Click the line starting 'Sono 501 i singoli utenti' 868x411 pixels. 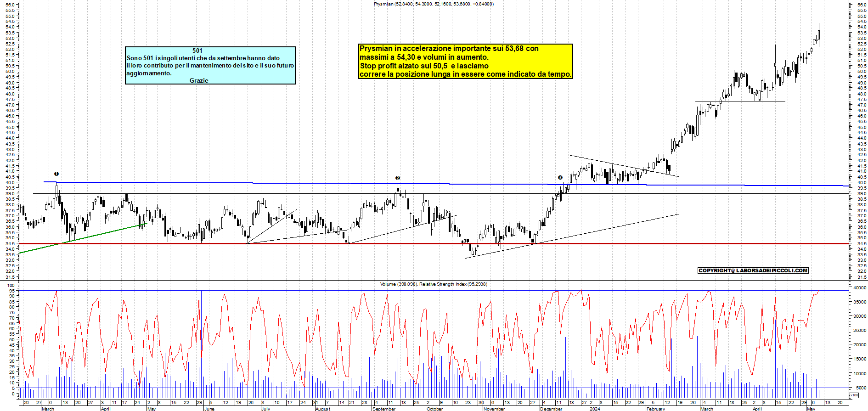[x=203, y=58]
